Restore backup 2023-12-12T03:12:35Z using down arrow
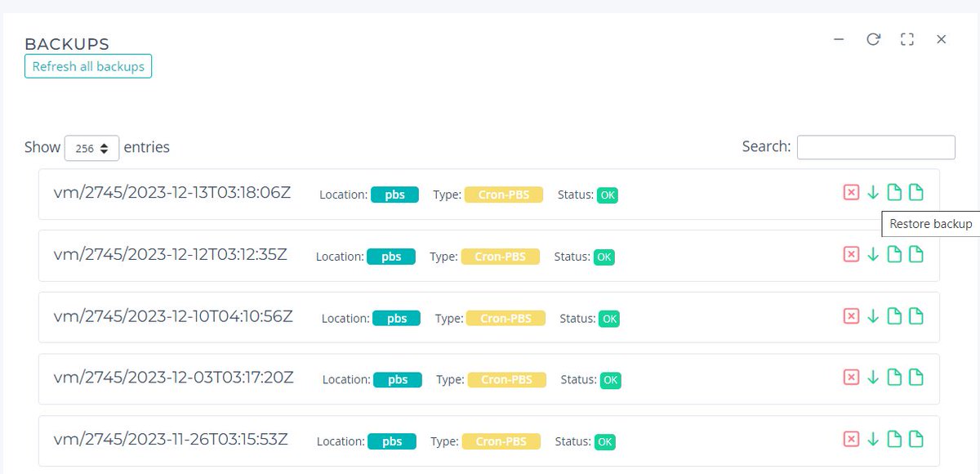Screen dimensions: 980x474 [873, 254]
